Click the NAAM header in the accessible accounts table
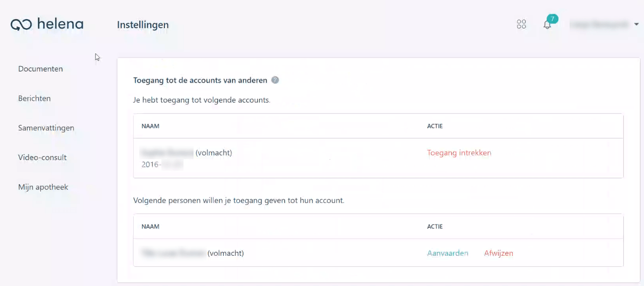The height and width of the screenshot is (286, 644). [x=150, y=126]
